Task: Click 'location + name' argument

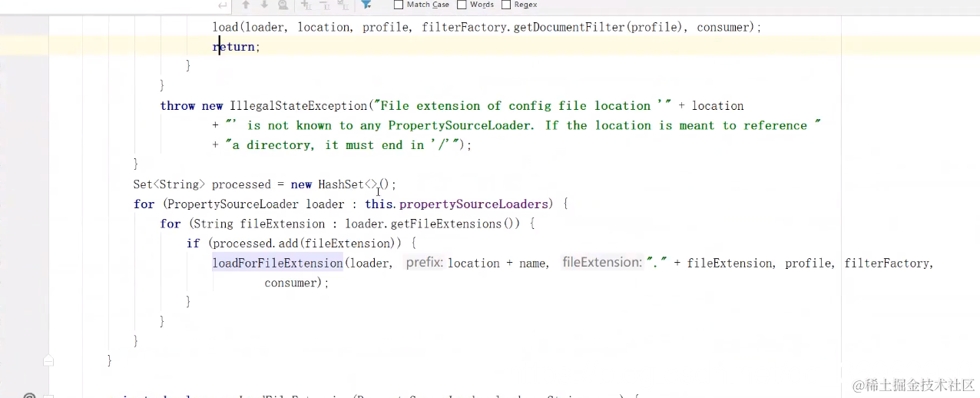Action: [x=497, y=264]
